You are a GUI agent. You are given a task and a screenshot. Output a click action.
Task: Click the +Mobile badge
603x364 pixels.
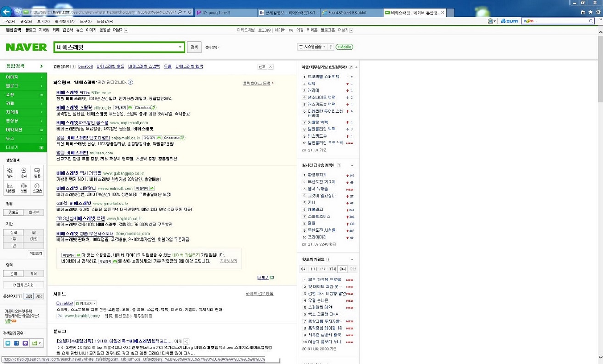tap(344, 47)
